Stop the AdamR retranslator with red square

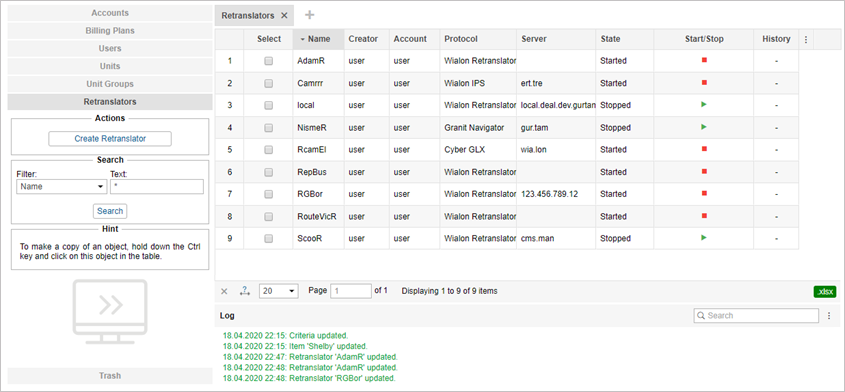coord(704,60)
